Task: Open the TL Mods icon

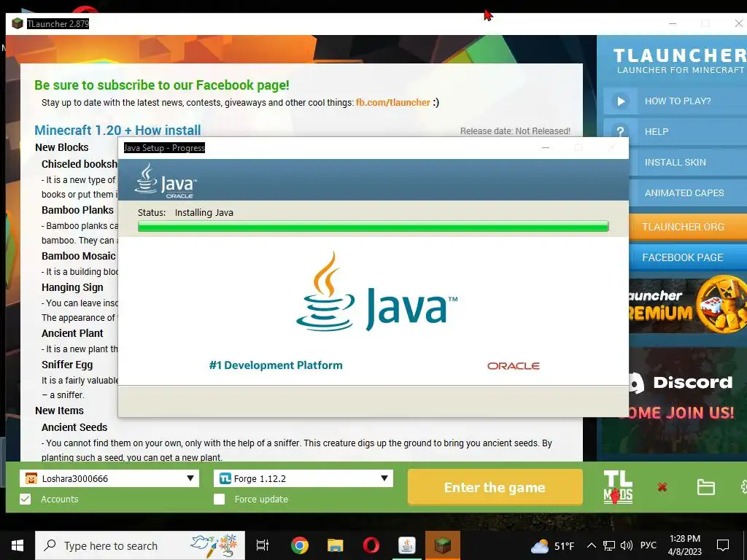Action: pyautogui.click(x=618, y=486)
